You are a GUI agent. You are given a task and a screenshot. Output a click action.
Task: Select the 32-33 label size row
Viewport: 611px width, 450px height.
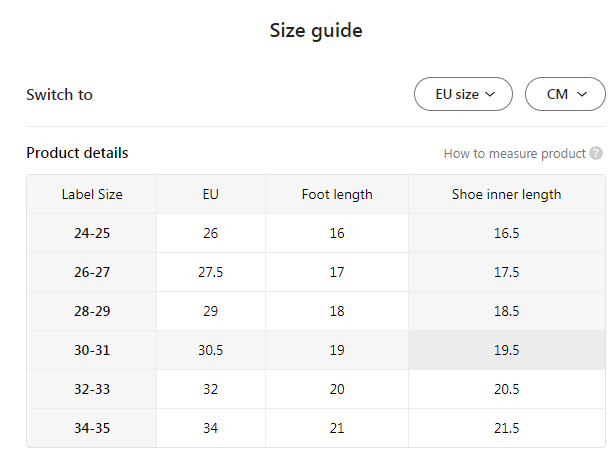(x=92, y=389)
